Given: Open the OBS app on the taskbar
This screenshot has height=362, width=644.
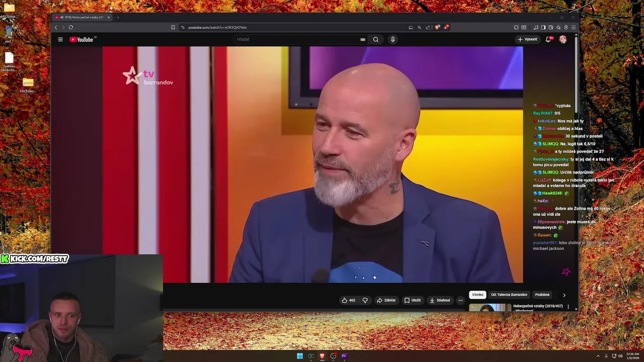Looking at the screenshot, I should coord(333,356).
